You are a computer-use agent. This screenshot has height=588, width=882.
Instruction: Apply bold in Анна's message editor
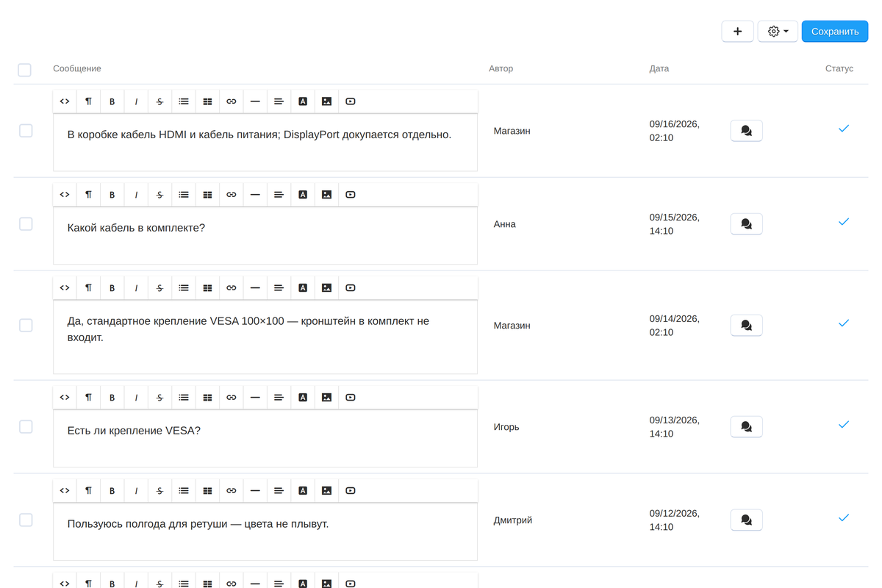click(112, 195)
